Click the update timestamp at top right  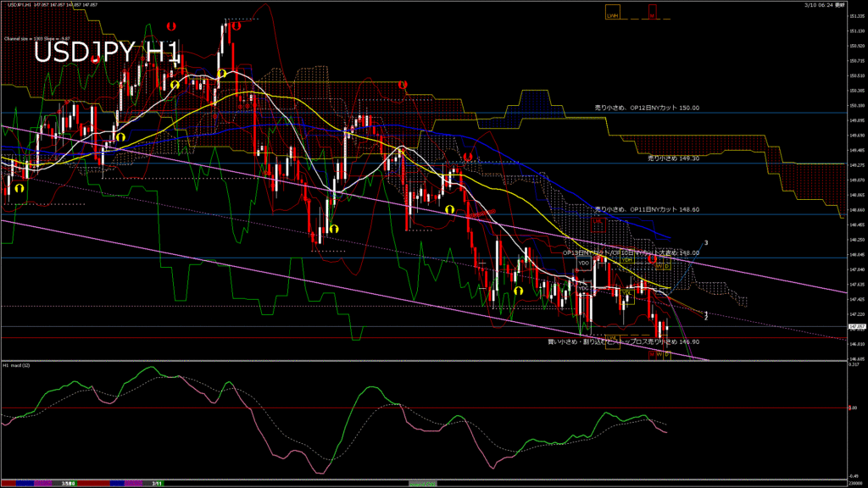(835, 5)
